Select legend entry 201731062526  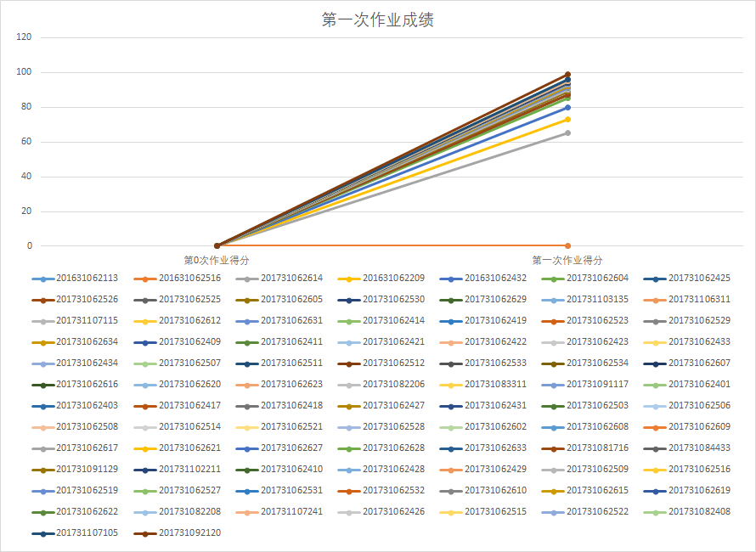(x=75, y=300)
